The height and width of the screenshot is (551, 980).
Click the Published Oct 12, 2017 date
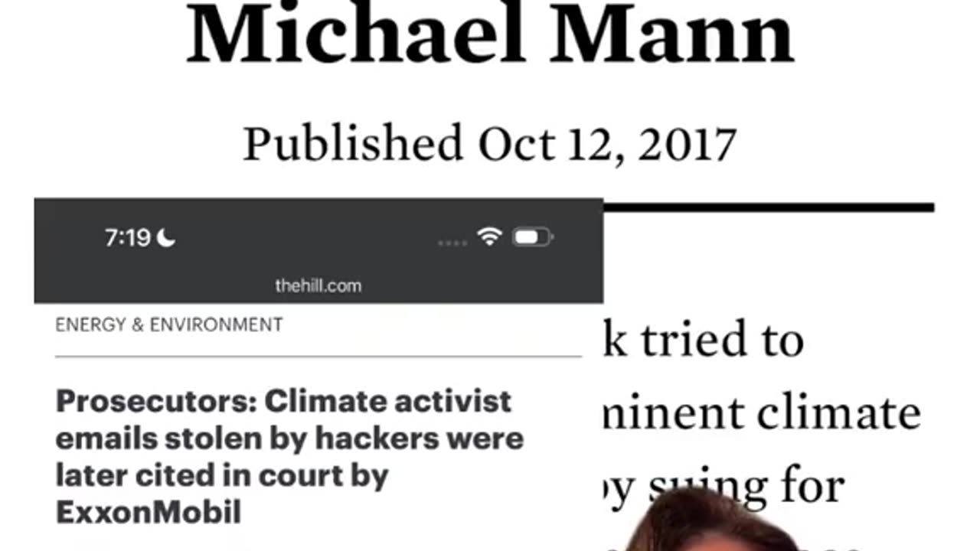(490, 144)
